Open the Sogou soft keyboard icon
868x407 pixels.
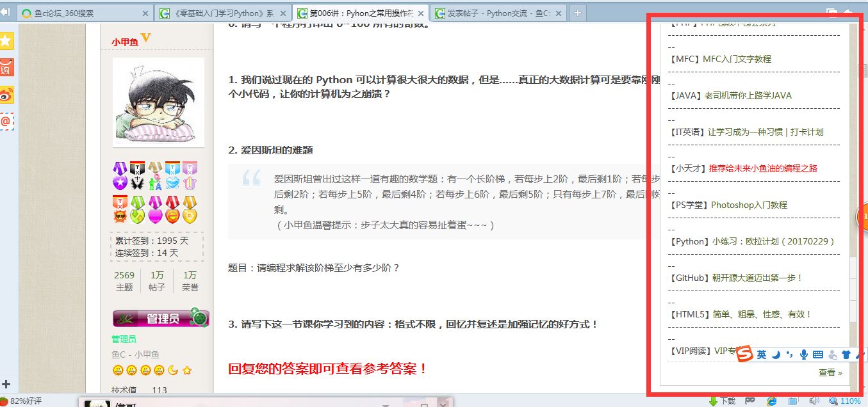click(x=817, y=355)
